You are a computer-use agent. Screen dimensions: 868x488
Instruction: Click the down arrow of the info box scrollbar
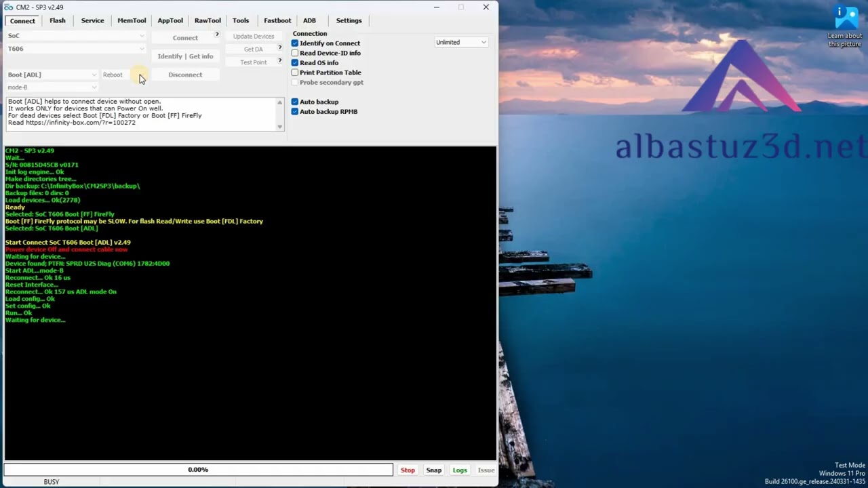pyautogui.click(x=279, y=127)
